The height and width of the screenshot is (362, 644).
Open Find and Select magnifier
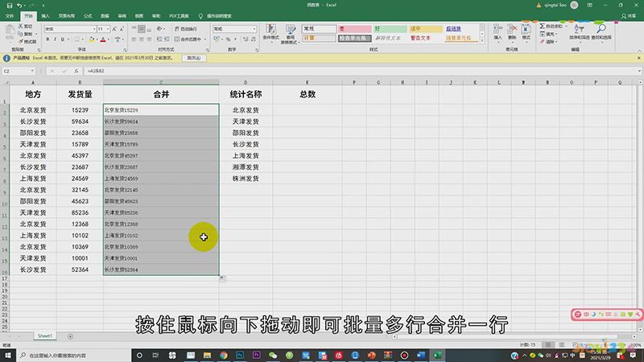click(601, 32)
